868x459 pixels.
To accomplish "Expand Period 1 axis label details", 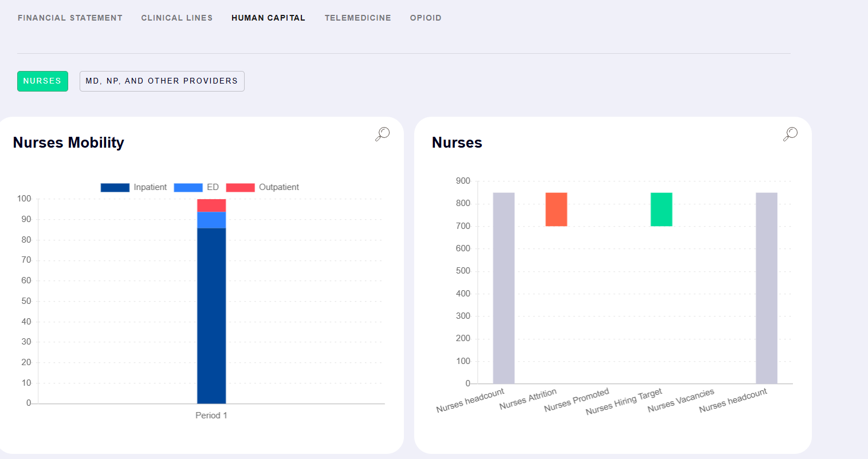I will pos(211,415).
